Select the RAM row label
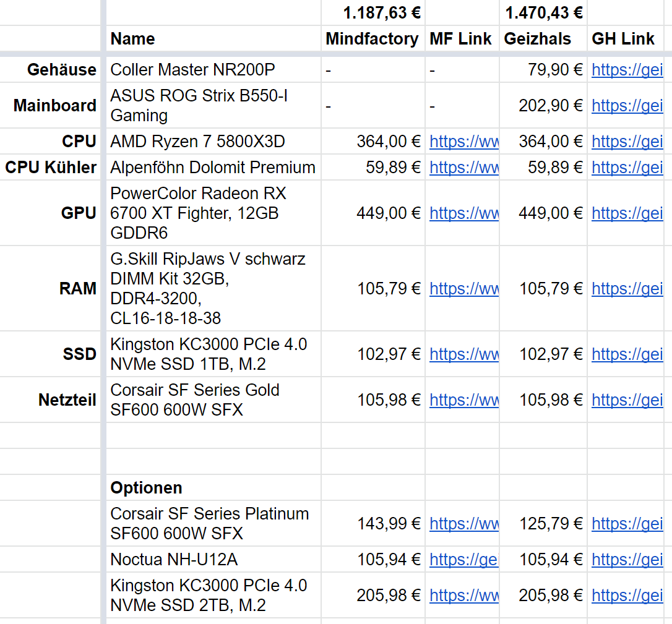 50,289
